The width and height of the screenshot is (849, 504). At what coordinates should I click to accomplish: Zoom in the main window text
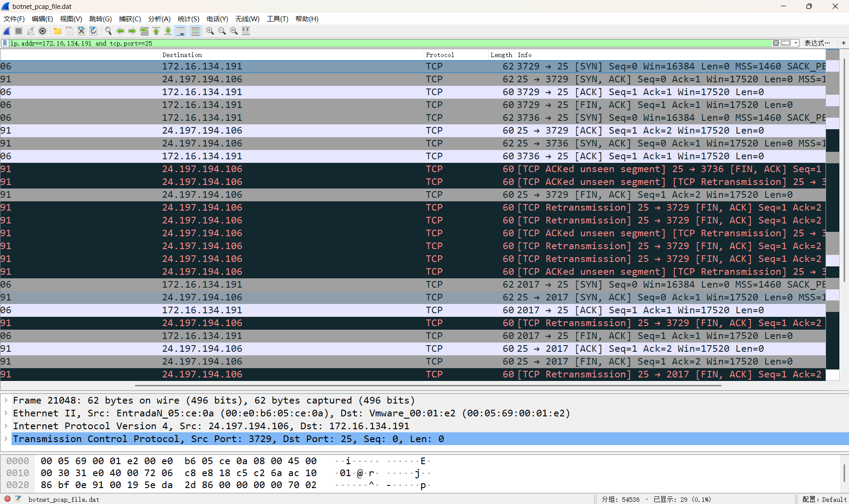click(210, 31)
